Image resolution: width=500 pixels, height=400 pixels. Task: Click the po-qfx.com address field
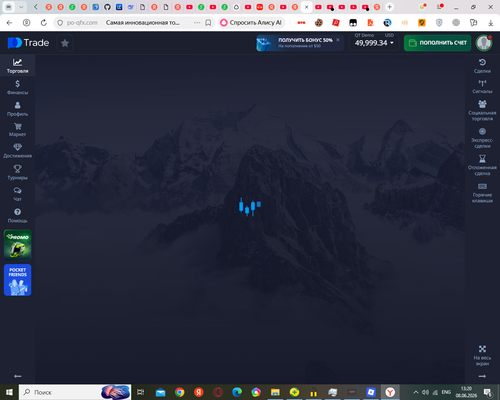pos(82,22)
